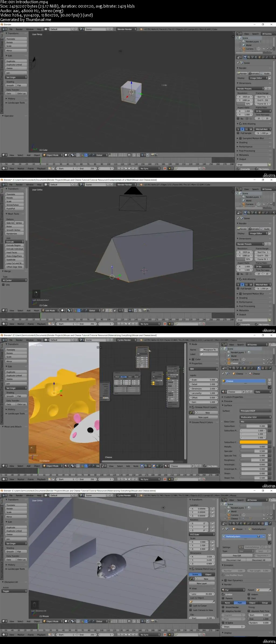Click Node editor type icon in 00:00:48 frame
Screen dimensions: 276x644
(x=104, y=466)
